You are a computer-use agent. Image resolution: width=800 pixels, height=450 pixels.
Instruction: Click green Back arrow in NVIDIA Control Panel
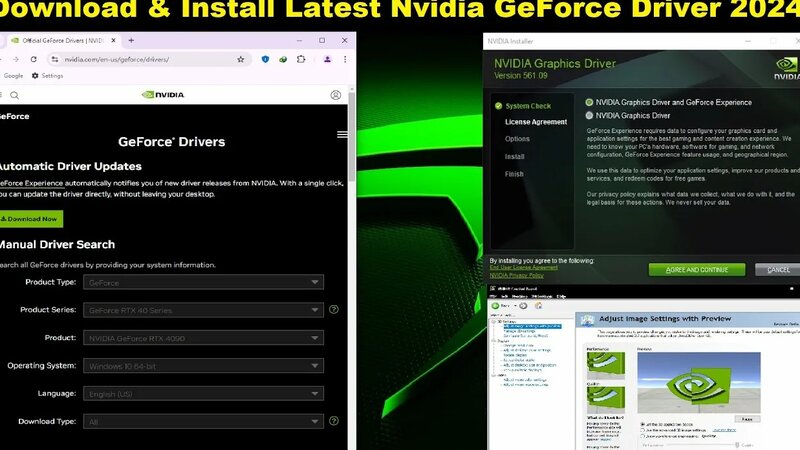point(495,306)
